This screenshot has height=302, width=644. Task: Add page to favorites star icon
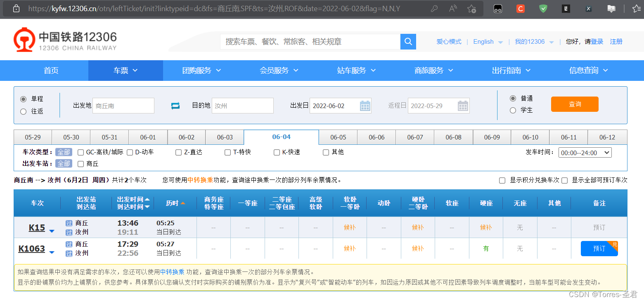[x=471, y=9]
